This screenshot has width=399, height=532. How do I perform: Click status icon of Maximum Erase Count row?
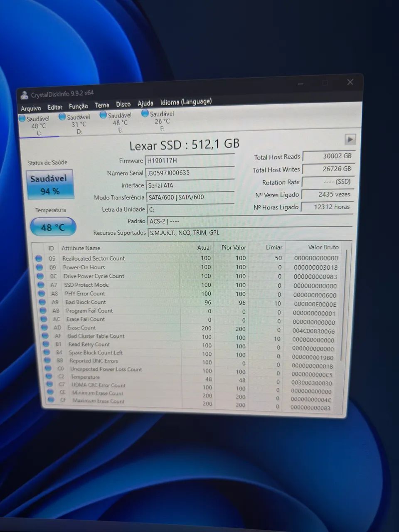pyautogui.click(x=51, y=400)
